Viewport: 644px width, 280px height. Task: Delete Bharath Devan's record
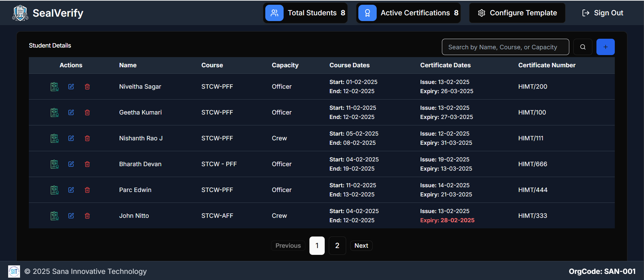coord(87,164)
